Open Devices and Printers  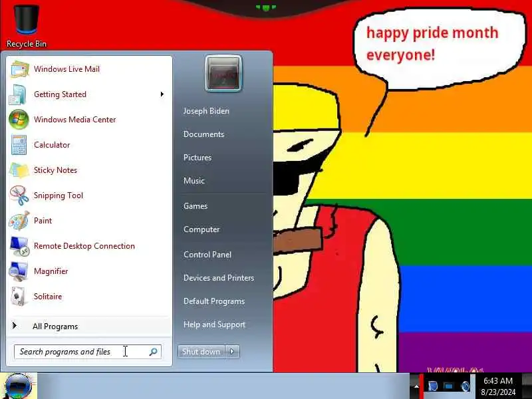pos(219,278)
